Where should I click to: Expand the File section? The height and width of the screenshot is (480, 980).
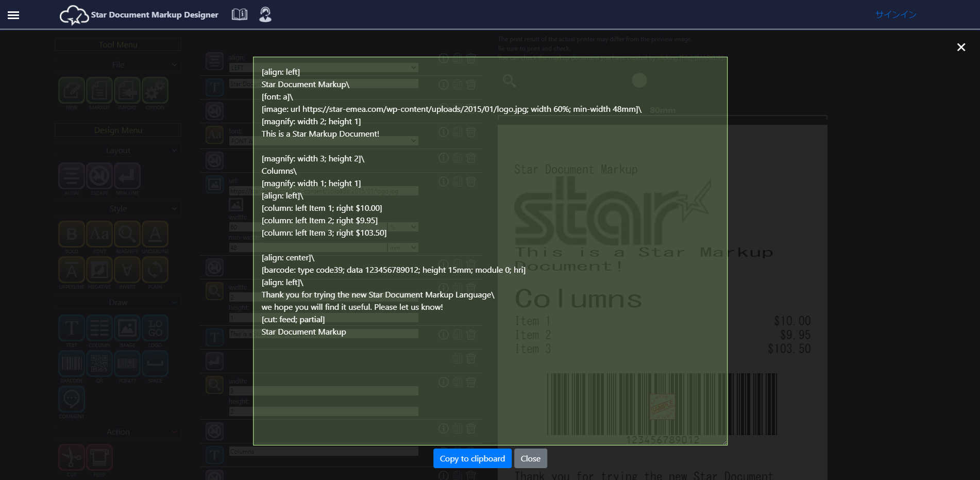(x=118, y=65)
